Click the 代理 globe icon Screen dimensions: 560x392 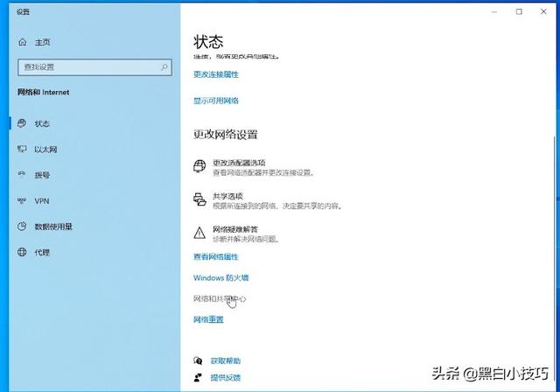coord(22,252)
